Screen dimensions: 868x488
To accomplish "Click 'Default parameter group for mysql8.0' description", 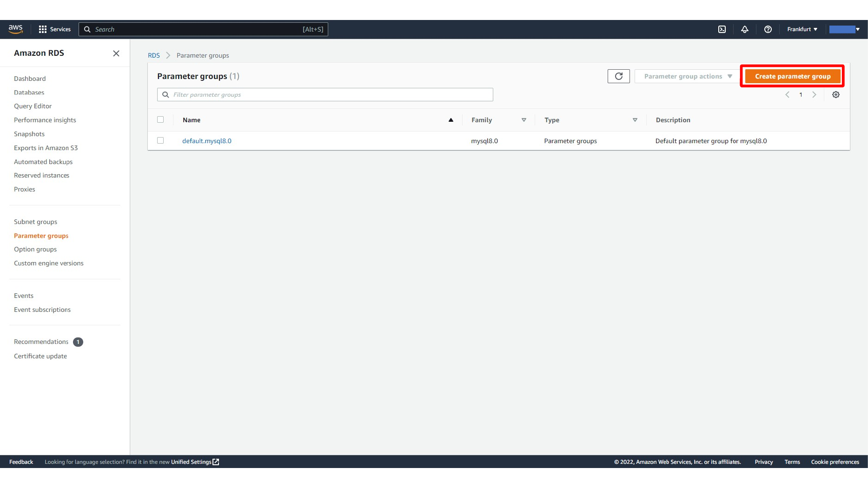I will [711, 141].
